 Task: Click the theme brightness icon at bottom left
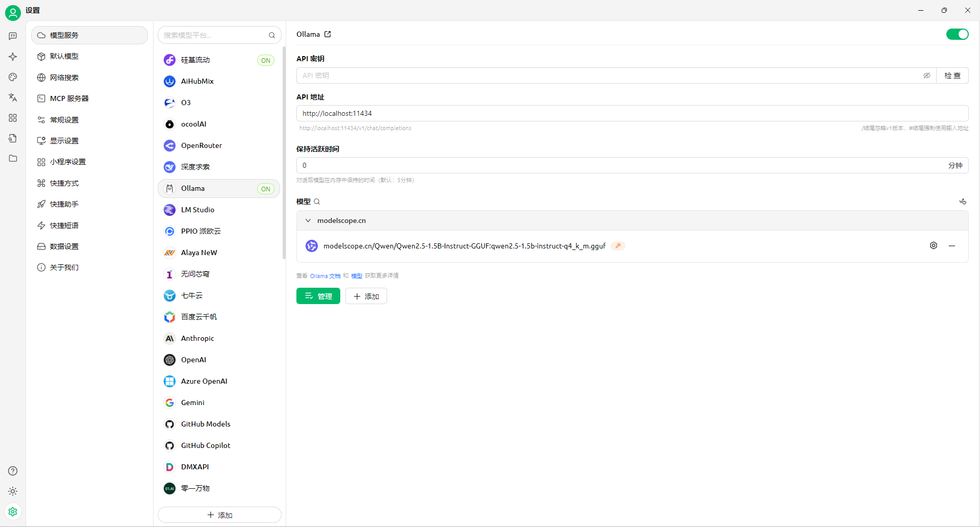(13, 491)
